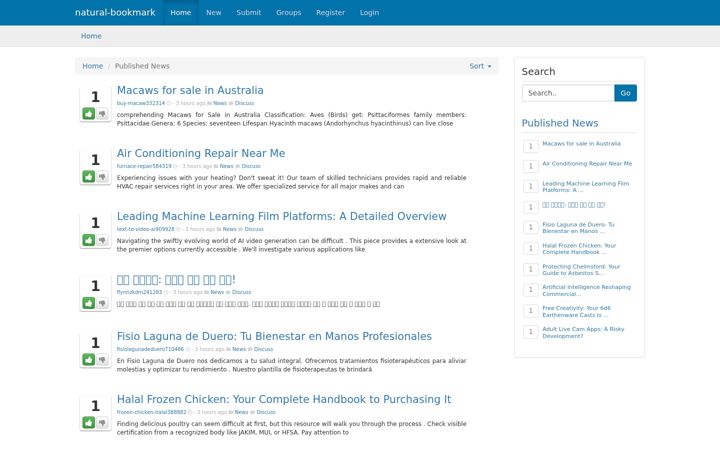Downvote the Leading Machine Learning Film Platforms post
Screen dimensions: 720x450
point(102,240)
